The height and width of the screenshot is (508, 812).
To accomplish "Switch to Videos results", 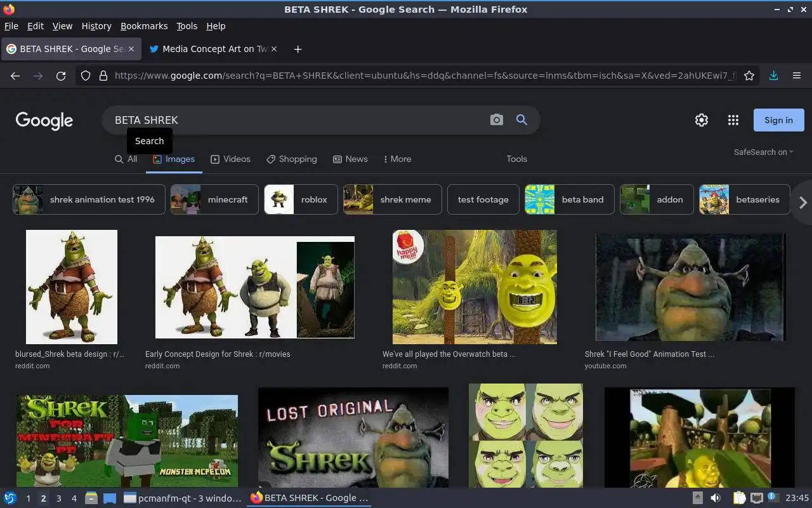I will (230, 159).
